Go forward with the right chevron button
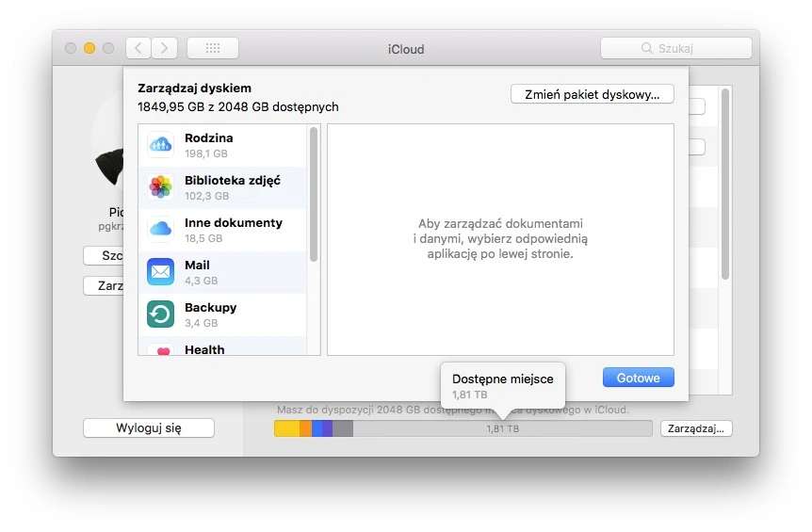The height and width of the screenshot is (532, 812). coord(164,48)
